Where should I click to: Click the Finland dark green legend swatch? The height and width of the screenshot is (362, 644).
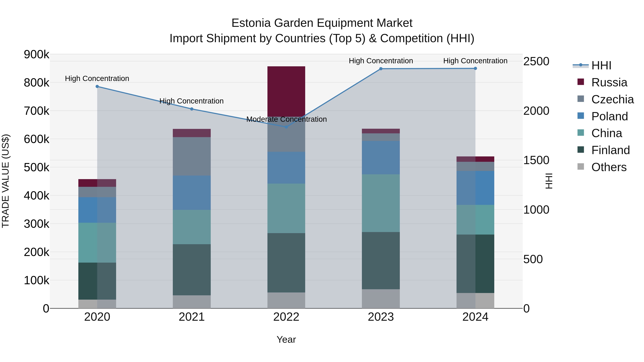point(581,149)
